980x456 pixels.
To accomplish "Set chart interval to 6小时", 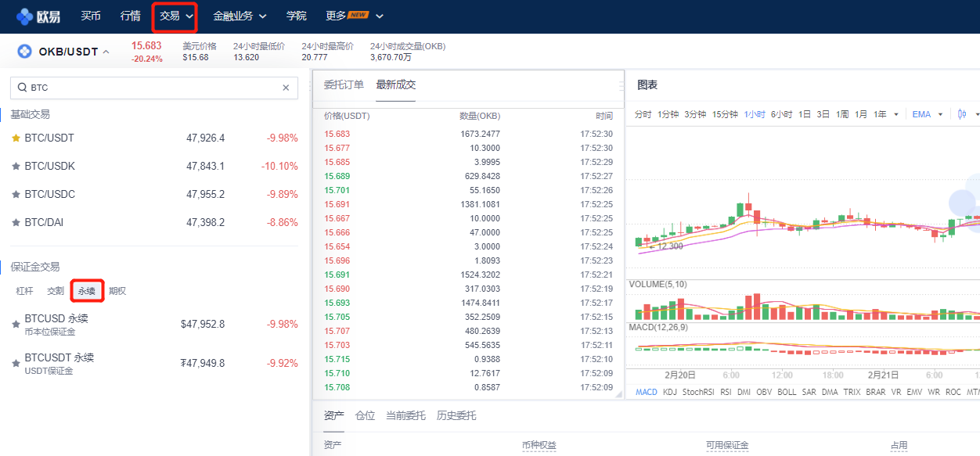I will click(781, 114).
